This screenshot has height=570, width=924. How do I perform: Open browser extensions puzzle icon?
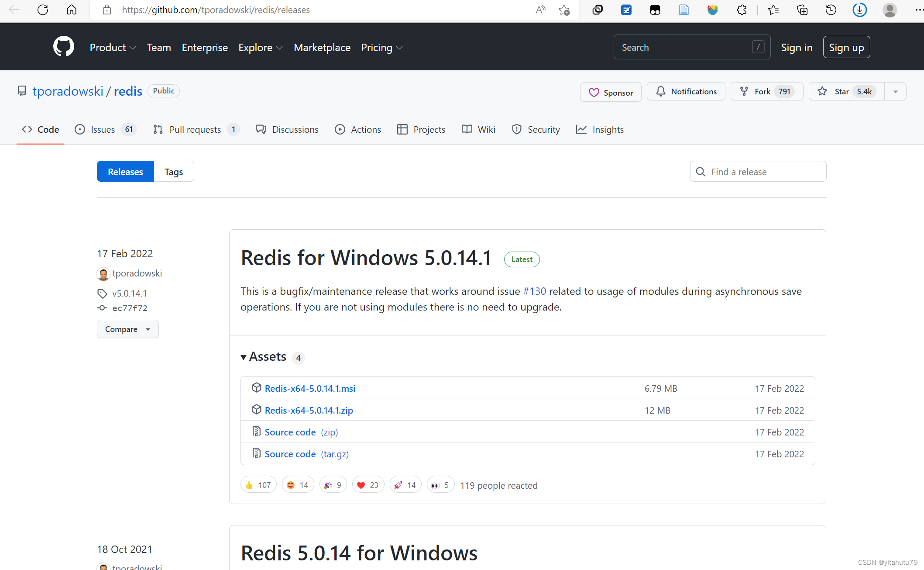point(742,10)
